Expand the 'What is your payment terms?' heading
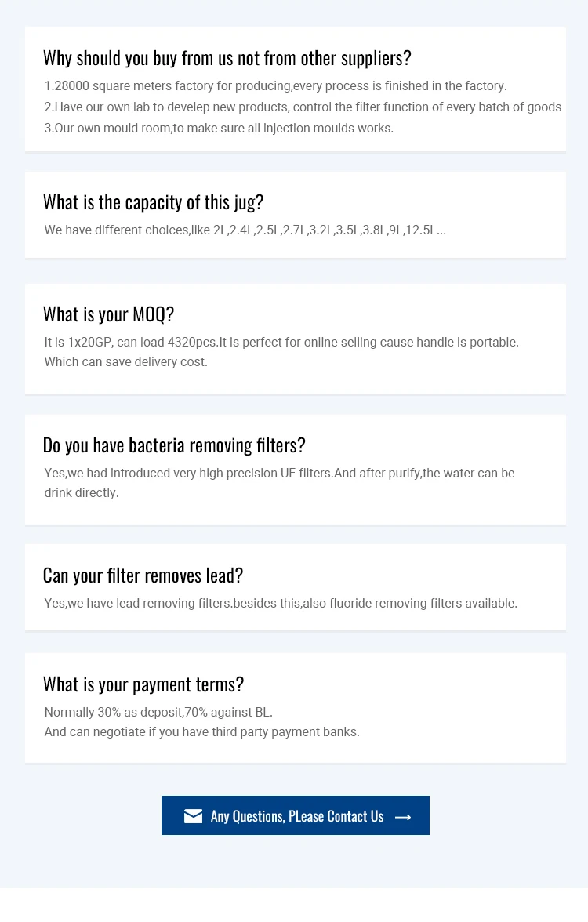The image size is (588, 922). [143, 684]
